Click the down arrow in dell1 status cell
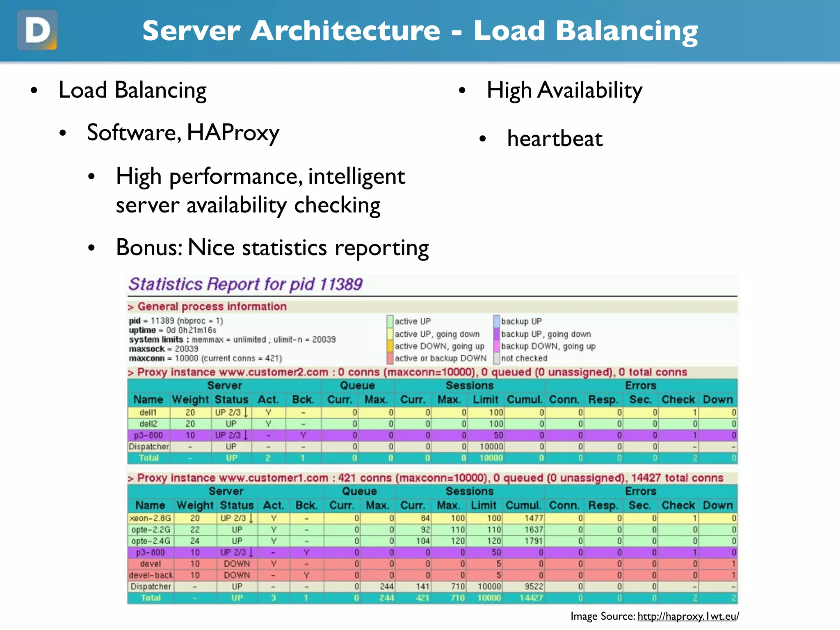 click(246, 412)
